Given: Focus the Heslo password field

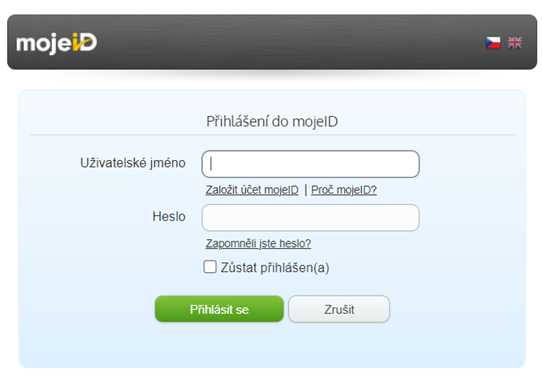Looking at the screenshot, I should coord(310,218).
